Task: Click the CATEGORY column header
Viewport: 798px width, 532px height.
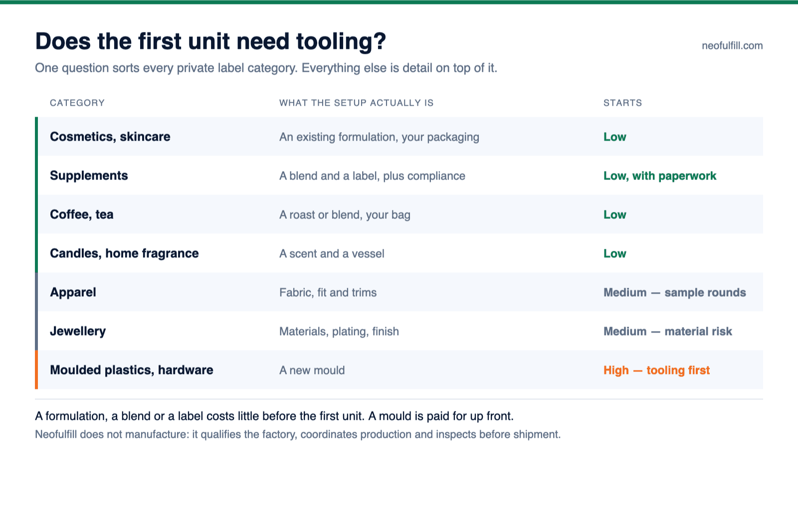Action: click(x=77, y=103)
